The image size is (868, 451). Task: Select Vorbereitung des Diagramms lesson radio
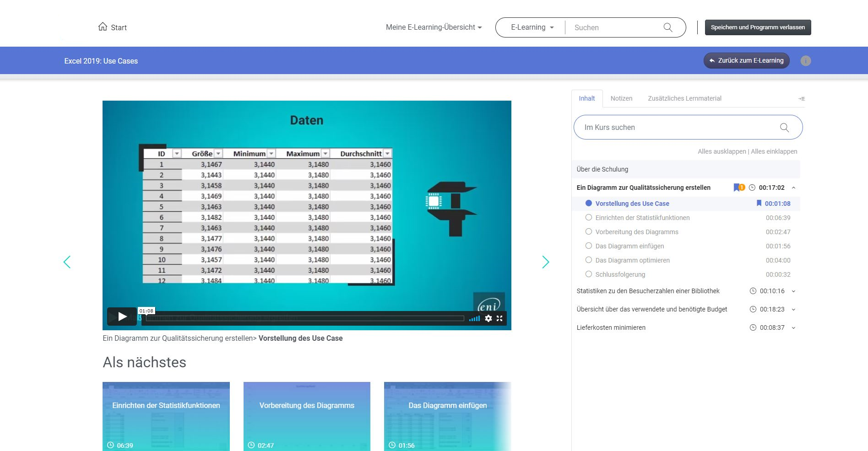click(x=589, y=231)
